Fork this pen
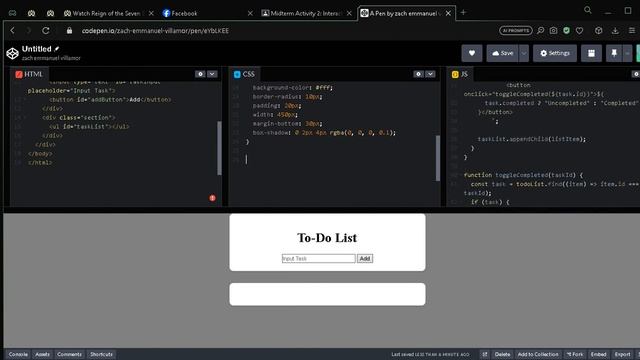This screenshot has height=360, width=640. 575,354
